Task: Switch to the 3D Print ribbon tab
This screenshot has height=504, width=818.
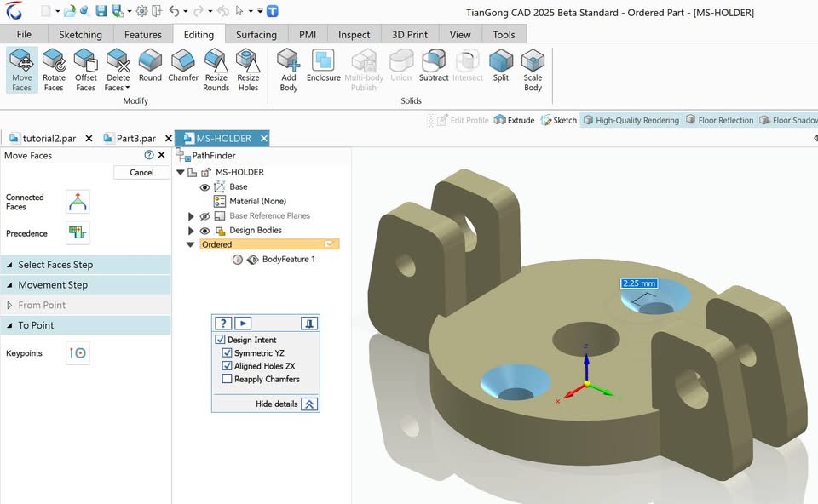Action: (x=410, y=34)
